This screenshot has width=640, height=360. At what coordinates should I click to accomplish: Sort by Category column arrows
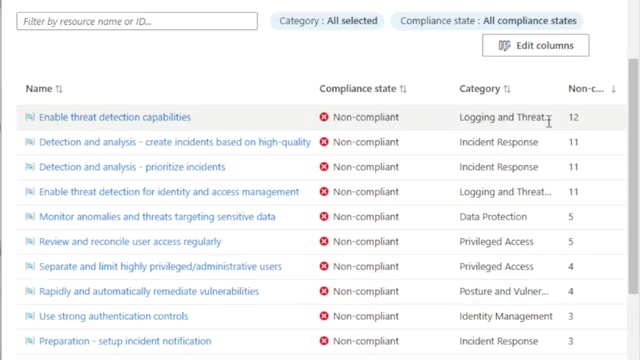click(507, 89)
